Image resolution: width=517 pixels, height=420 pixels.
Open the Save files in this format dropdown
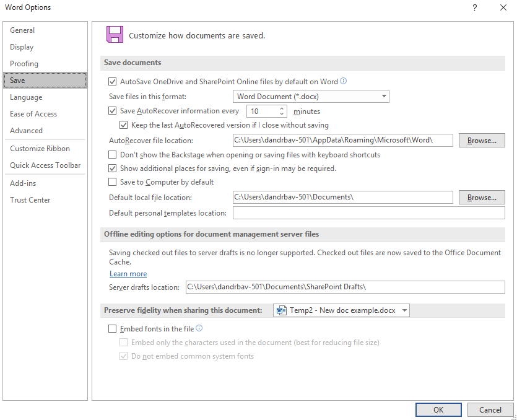[311, 97]
